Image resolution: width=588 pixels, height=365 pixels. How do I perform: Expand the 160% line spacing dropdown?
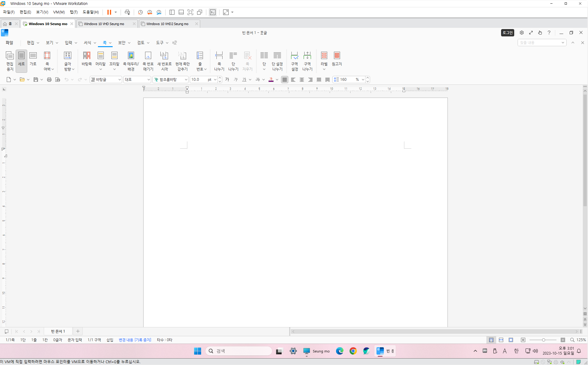click(x=363, y=80)
